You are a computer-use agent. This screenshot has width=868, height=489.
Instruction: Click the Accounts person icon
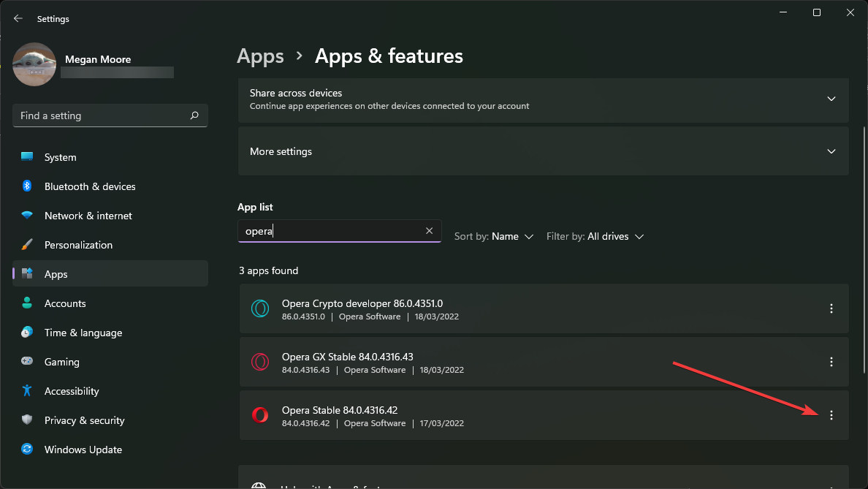(26, 303)
